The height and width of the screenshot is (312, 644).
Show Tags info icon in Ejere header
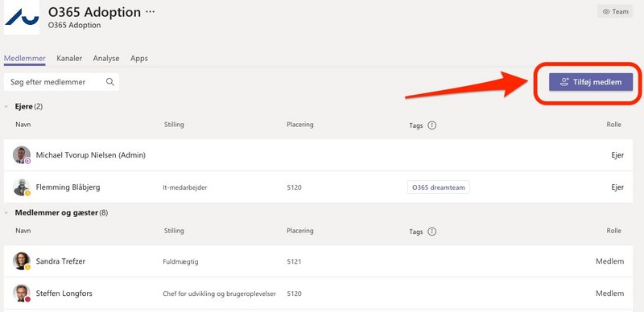tap(431, 125)
